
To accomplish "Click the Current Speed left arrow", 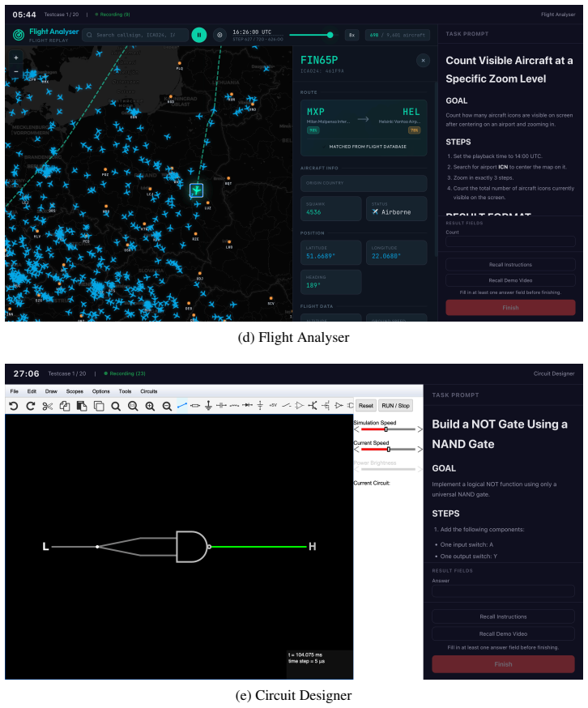I will click(356, 450).
